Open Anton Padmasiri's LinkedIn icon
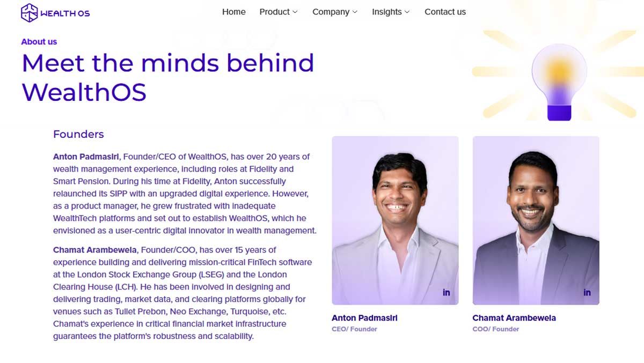Viewport: 644px width, 363px height. coord(447,292)
